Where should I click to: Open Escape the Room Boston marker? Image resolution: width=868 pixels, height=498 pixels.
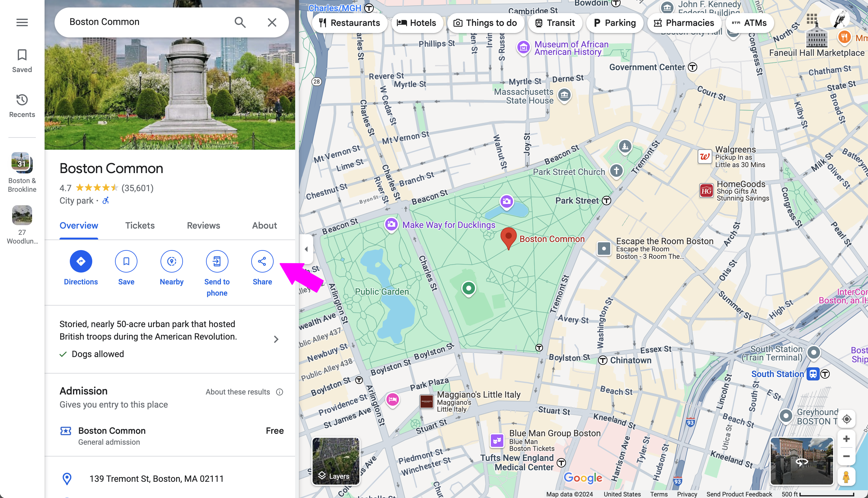(x=604, y=249)
